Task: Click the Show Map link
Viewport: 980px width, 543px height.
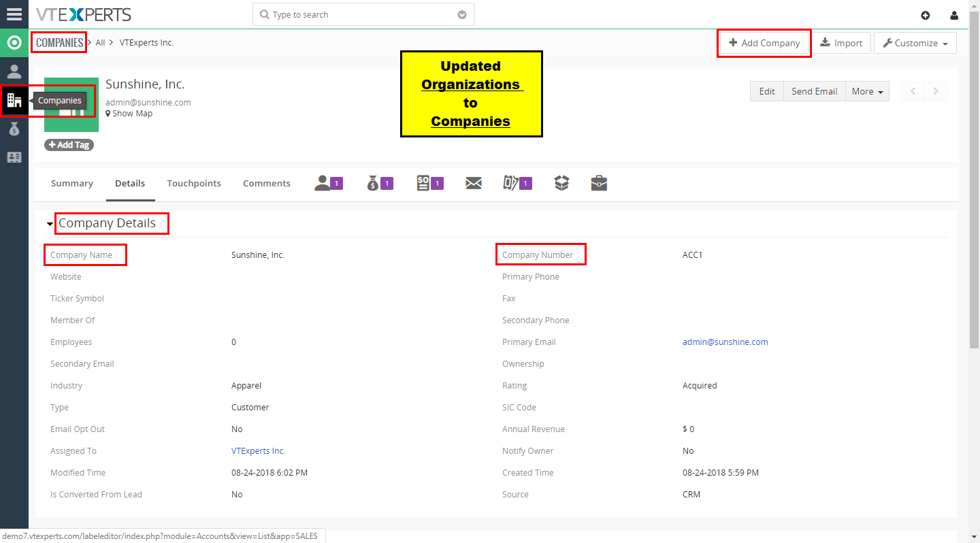Action: (129, 114)
